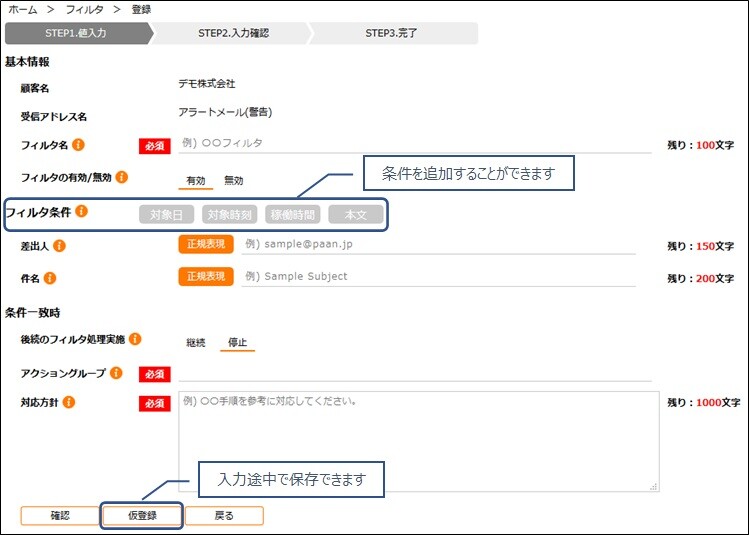Click the 対応方針 text area
Screen dimensions: 749x535
418,441
